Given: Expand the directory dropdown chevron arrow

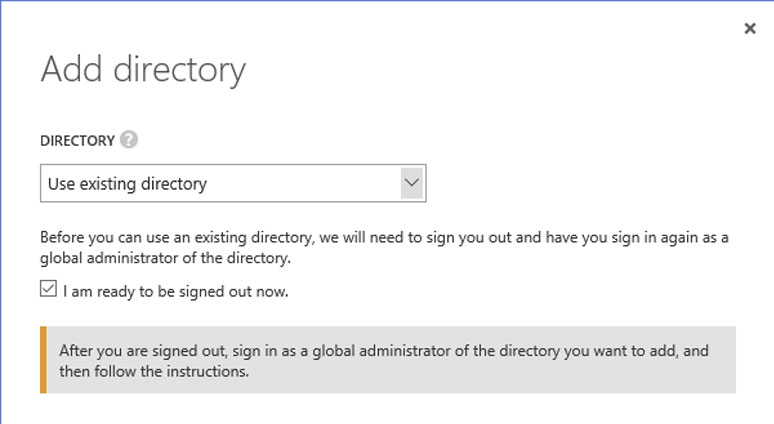Looking at the screenshot, I should 411,183.
